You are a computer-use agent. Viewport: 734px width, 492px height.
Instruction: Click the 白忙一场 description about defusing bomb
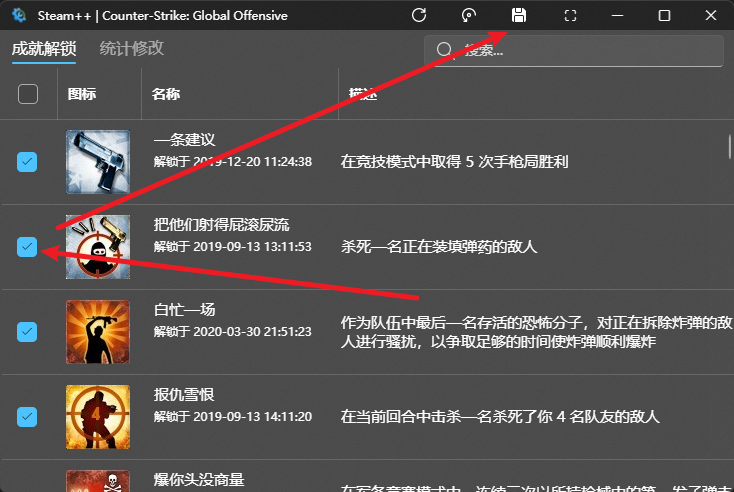click(537, 332)
